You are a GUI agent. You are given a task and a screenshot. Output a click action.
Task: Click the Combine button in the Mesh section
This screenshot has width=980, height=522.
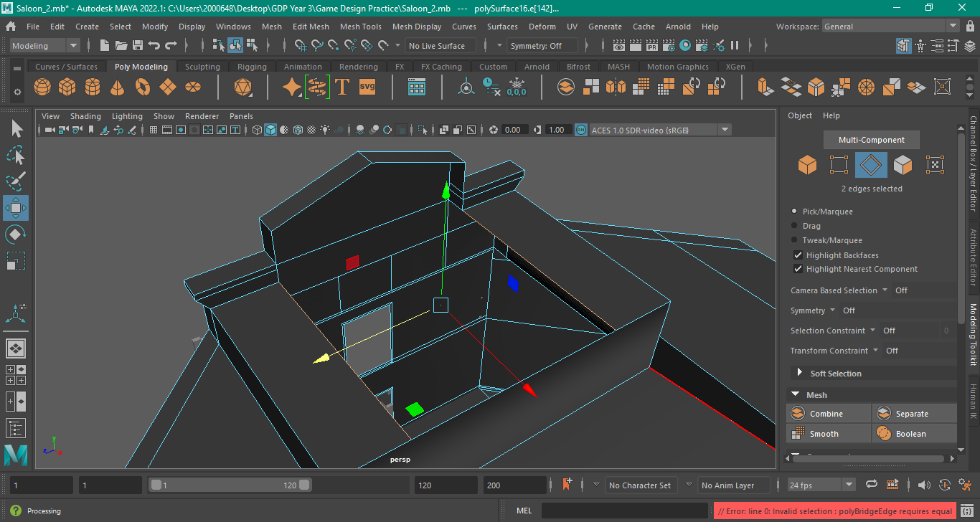tap(828, 413)
